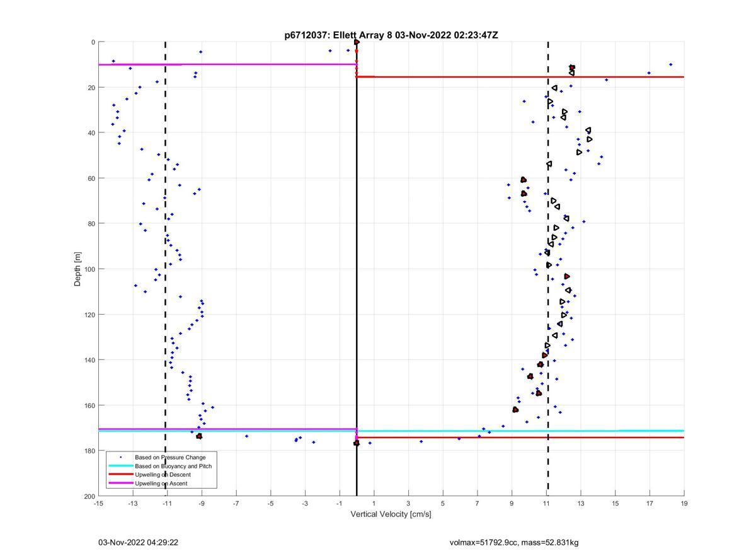
Task: Click depth-axis tick label '20'
Action: coord(91,88)
